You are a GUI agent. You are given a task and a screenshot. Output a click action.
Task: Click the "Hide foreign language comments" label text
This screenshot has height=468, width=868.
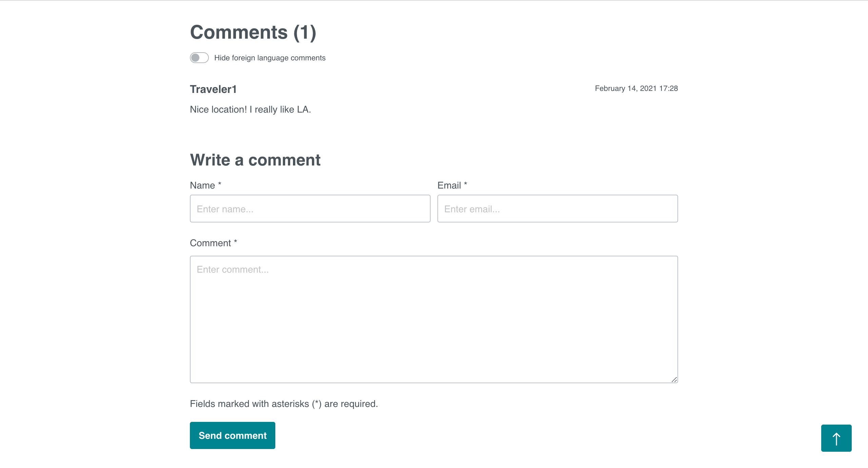[270, 58]
